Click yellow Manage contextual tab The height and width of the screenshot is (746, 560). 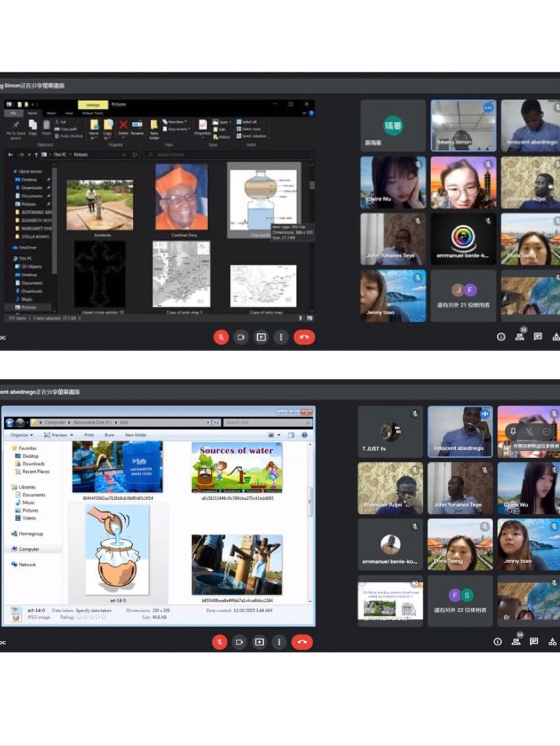pos(93,105)
